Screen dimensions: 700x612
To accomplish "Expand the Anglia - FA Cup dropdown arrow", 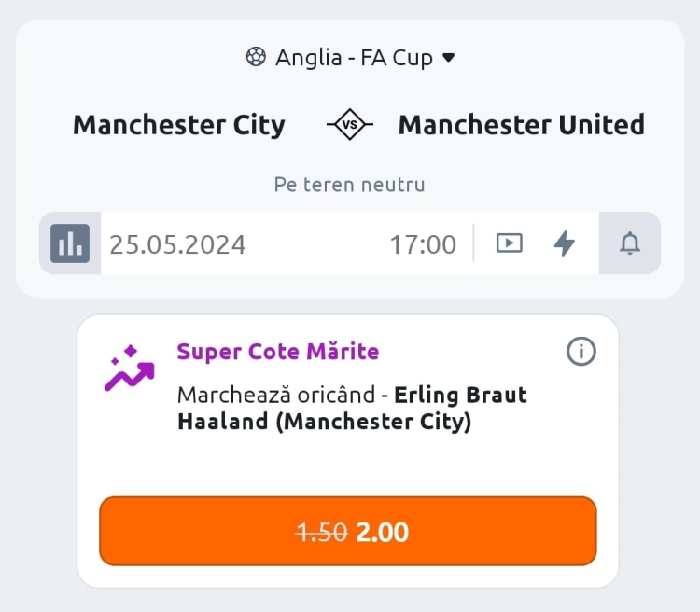I will (x=448, y=58).
